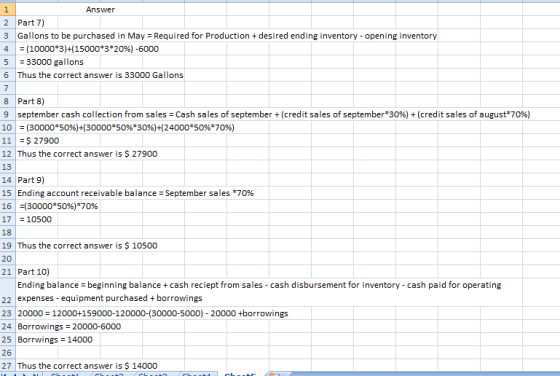
Task: Click 'Thus the correct answer is $ 10500'
Action: pos(88,246)
